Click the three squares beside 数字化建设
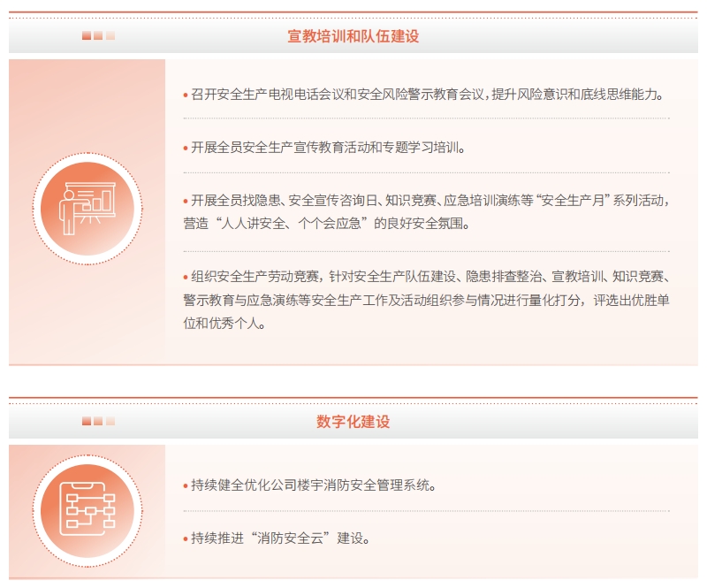 [98, 422]
